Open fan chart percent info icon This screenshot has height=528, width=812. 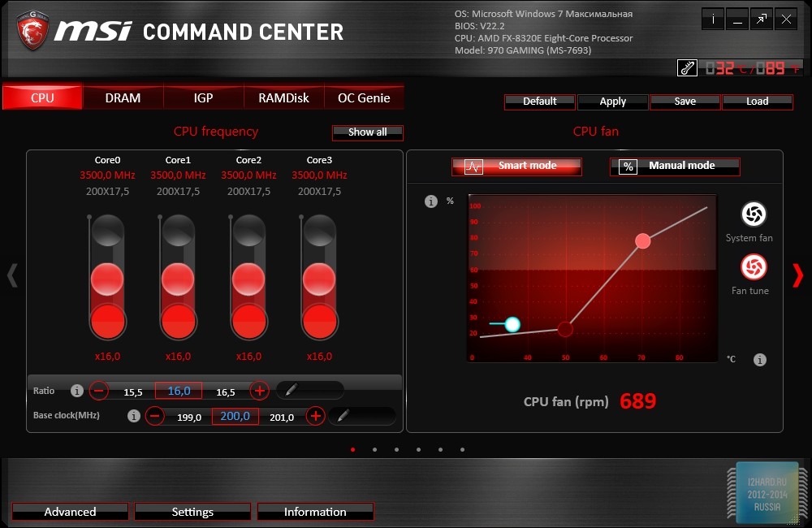click(x=431, y=201)
